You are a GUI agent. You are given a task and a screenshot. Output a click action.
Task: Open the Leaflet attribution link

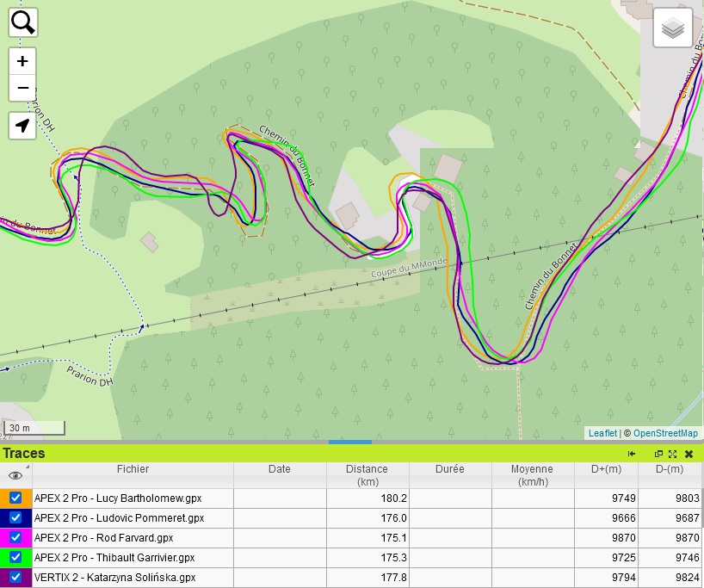tap(602, 433)
